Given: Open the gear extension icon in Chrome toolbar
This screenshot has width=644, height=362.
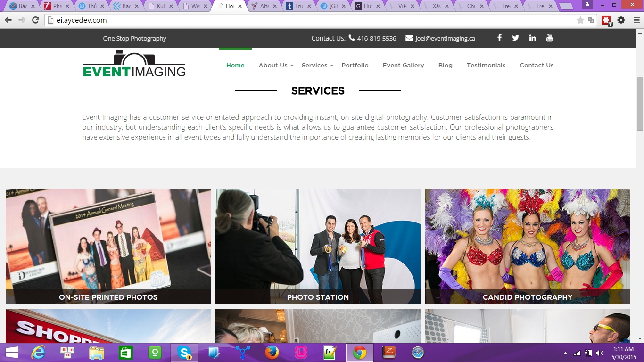Looking at the screenshot, I should tap(621, 20).
